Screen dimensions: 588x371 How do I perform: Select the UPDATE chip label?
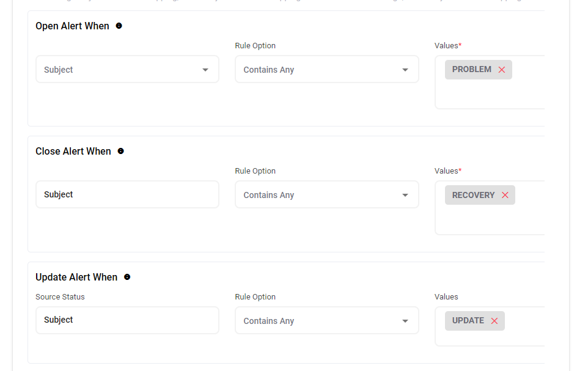(x=468, y=321)
